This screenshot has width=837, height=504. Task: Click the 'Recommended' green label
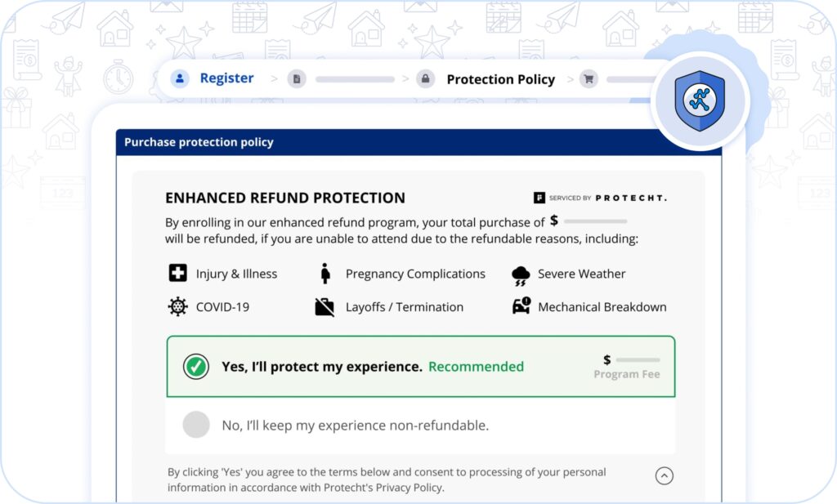tap(476, 367)
